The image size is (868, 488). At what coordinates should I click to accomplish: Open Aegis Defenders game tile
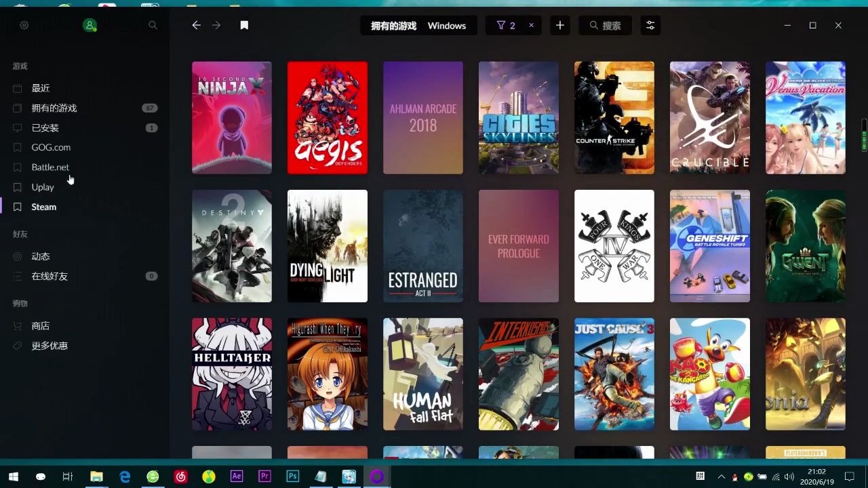point(328,118)
